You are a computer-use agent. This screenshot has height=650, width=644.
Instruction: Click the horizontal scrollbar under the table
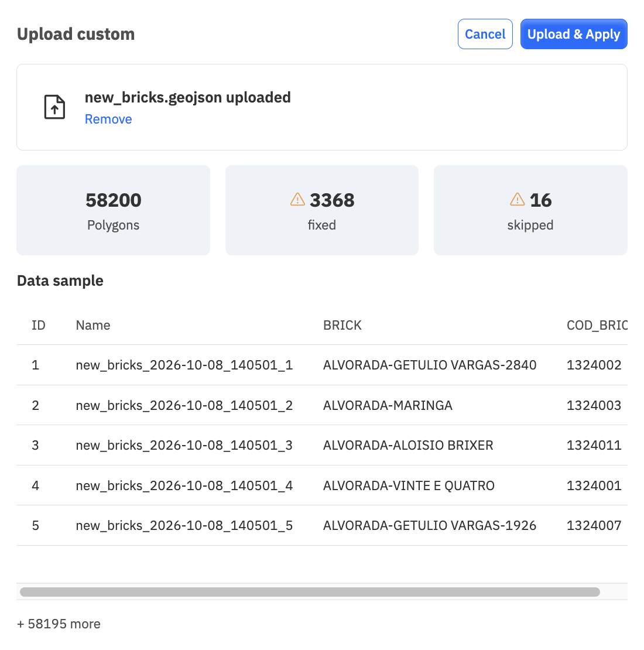pos(310,592)
